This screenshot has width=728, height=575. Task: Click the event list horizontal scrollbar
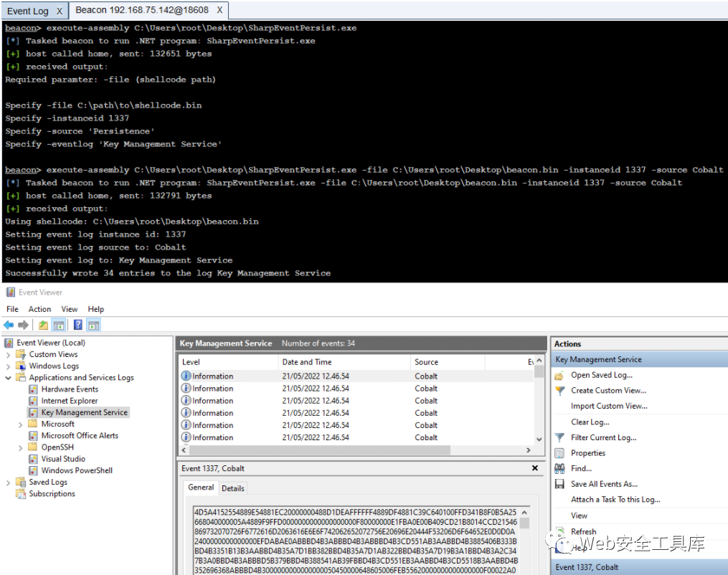pyautogui.click(x=319, y=450)
